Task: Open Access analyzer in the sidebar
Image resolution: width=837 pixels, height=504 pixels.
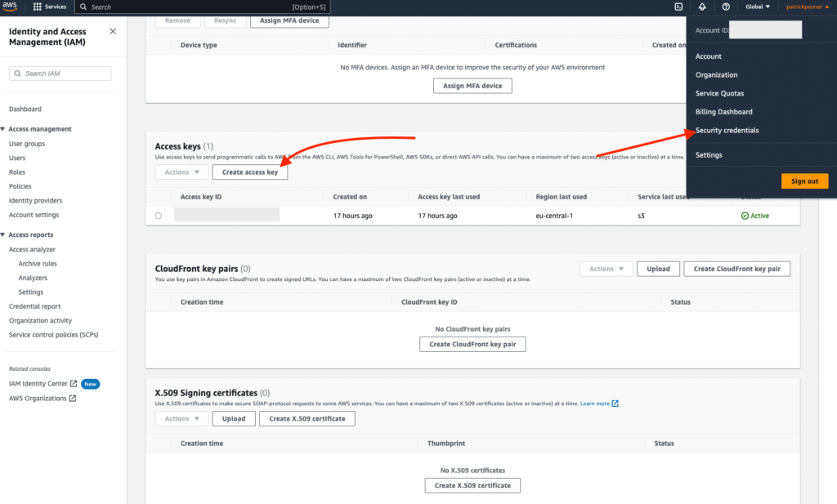Action: tap(32, 250)
